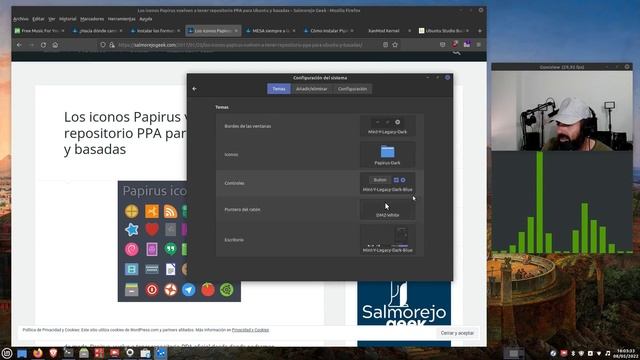Screen dimensions: 640x360
Task: Toggle Firefox reader view icon
Action: (385, 45)
